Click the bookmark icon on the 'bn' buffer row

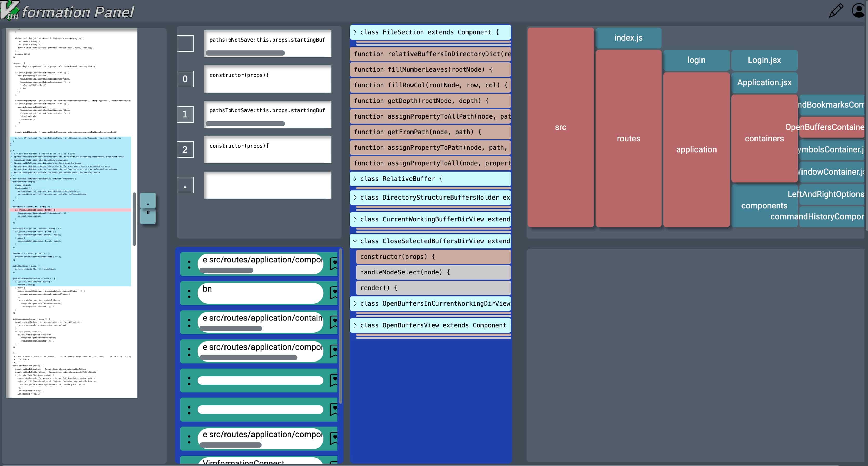tap(334, 293)
